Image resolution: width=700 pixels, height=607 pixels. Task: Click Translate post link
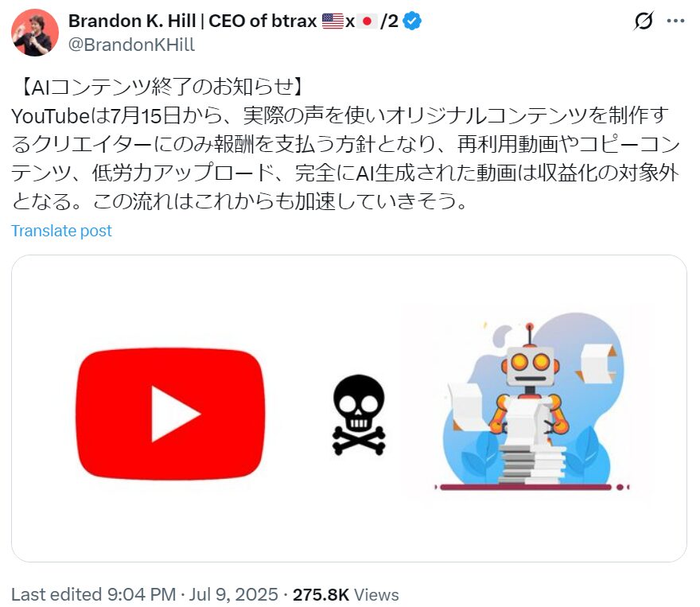tap(61, 231)
